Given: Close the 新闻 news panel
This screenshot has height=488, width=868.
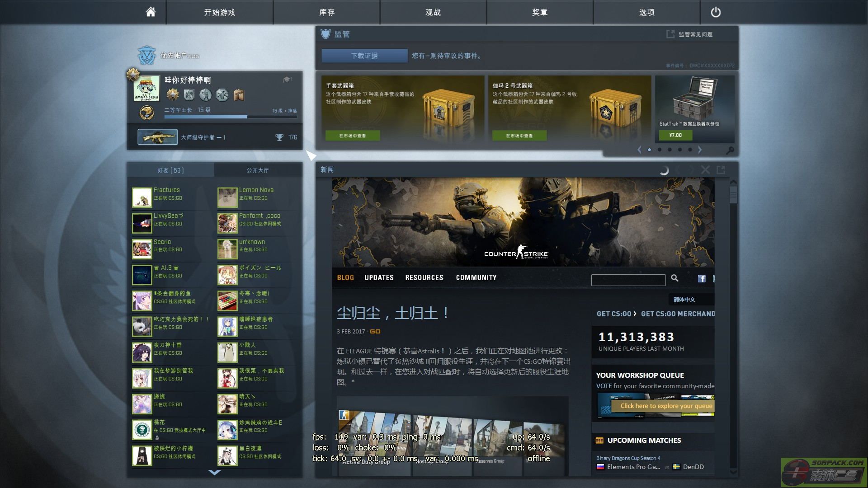Looking at the screenshot, I should (x=705, y=170).
